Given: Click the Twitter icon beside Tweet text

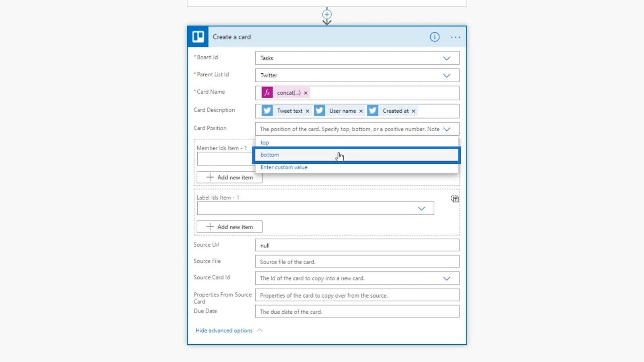Looking at the screenshot, I should pyautogui.click(x=267, y=111).
